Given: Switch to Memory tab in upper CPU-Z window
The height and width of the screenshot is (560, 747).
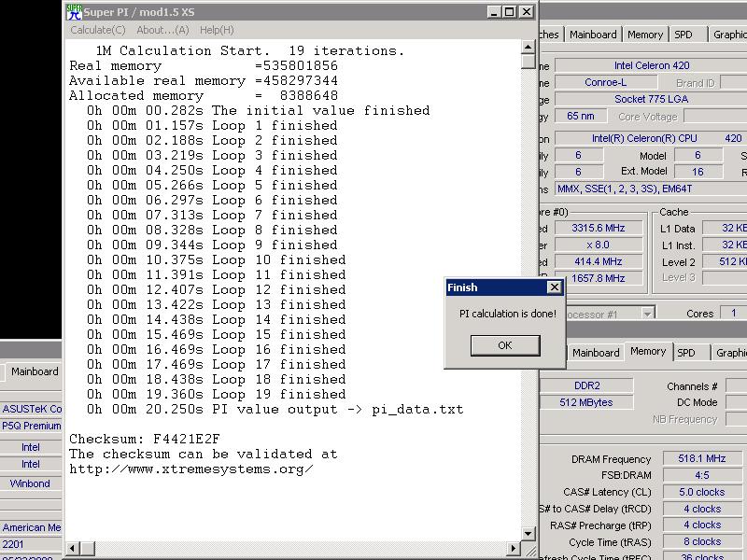Looking at the screenshot, I should coord(645,35).
